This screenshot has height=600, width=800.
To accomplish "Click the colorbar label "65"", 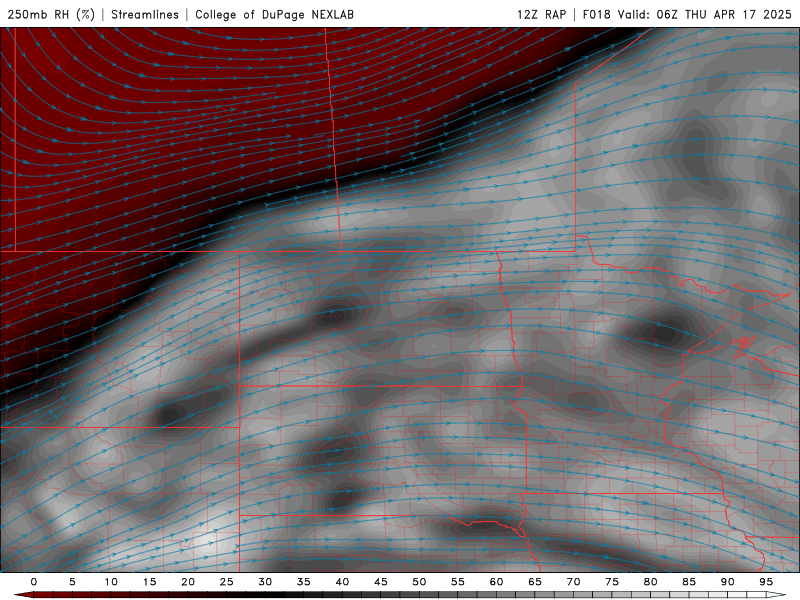I will [x=535, y=582].
